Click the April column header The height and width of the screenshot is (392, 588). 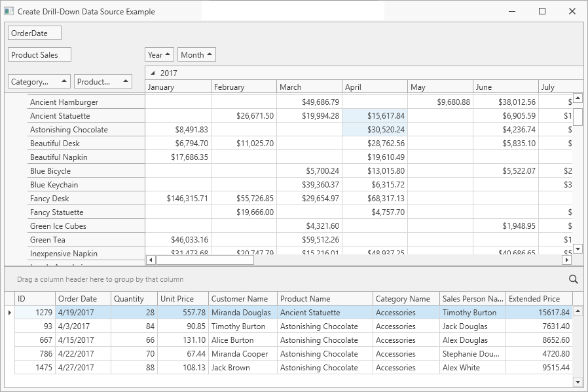(375, 87)
